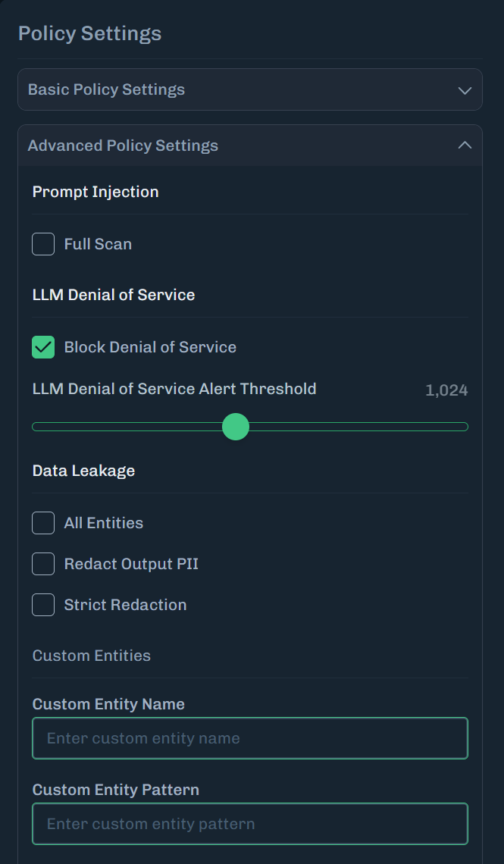Click the 1,024 threshold value
504x864 pixels.
[446, 391]
